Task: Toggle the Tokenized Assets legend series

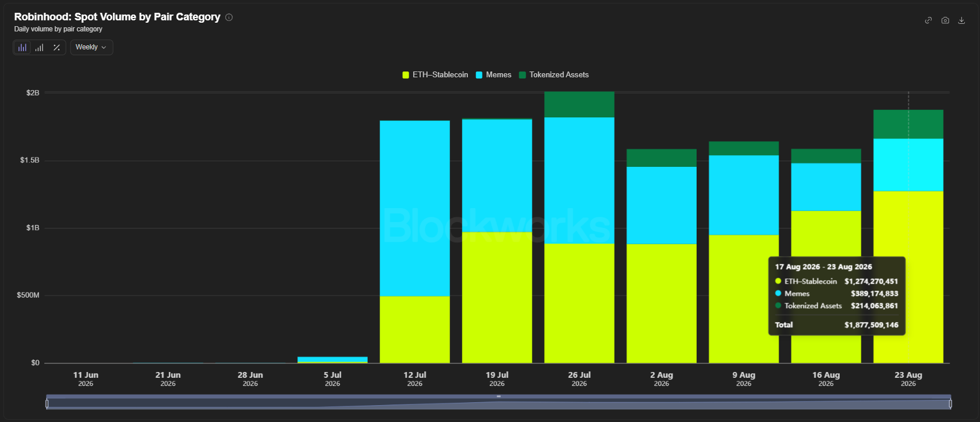Action: click(x=554, y=75)
